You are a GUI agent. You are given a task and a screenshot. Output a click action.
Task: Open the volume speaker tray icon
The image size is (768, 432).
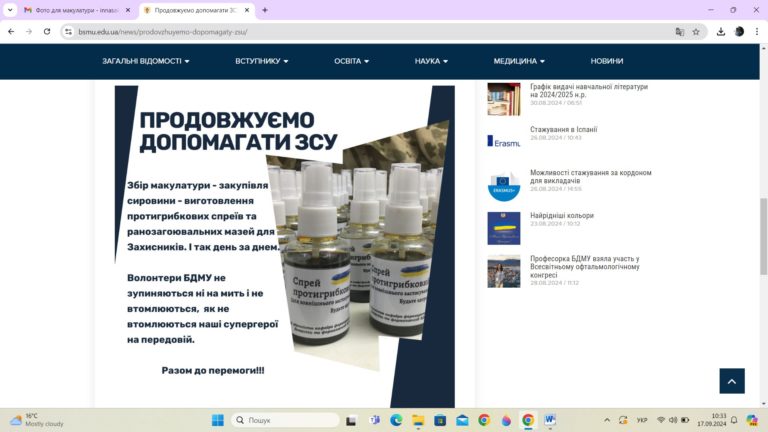(x=673, y=420)
